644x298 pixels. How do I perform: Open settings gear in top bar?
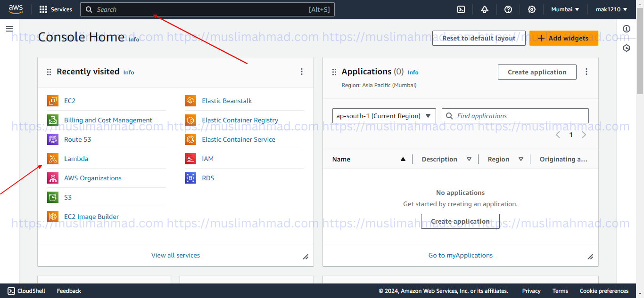(x=532, y=9)
